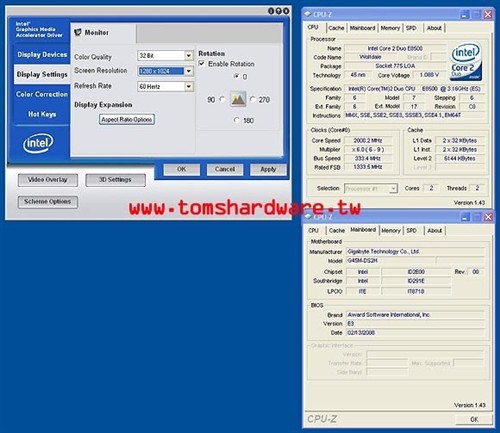
Task: Click the Monitor icon in the panel header
Action: [78, 32]
